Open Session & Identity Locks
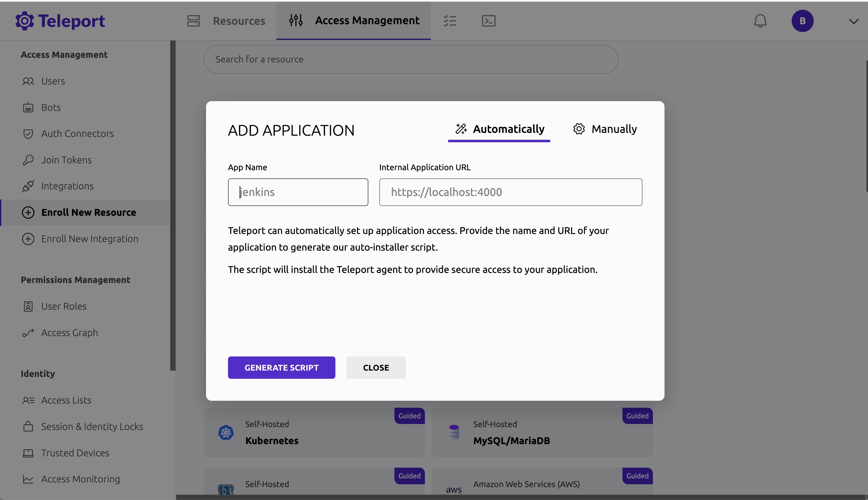This screenshot has height=500, width=868. pos(85,427)
